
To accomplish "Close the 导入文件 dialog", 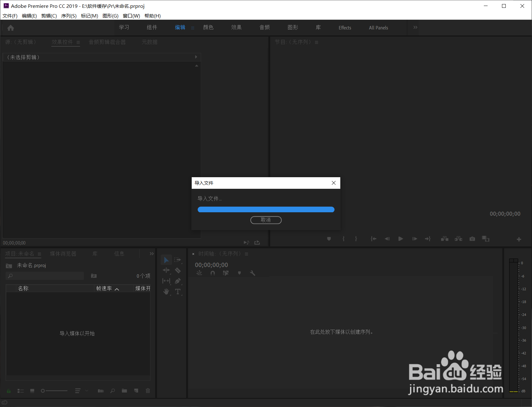I will coord(334,183).
